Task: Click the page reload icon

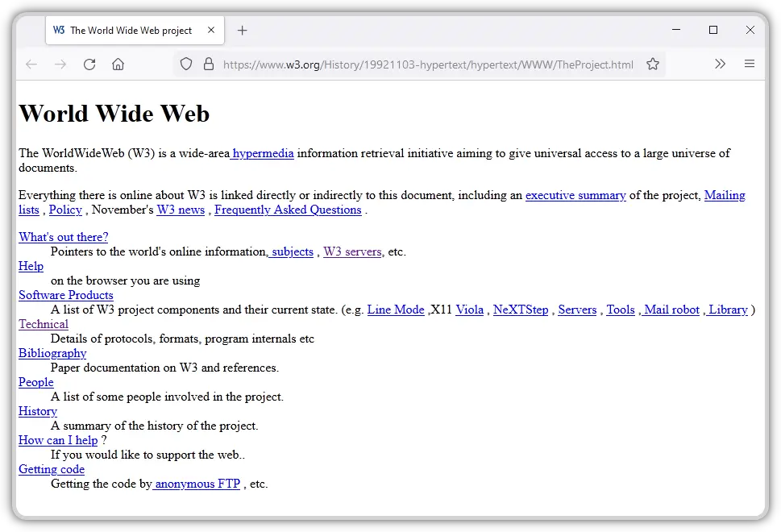Action: [x=89, y=64]
